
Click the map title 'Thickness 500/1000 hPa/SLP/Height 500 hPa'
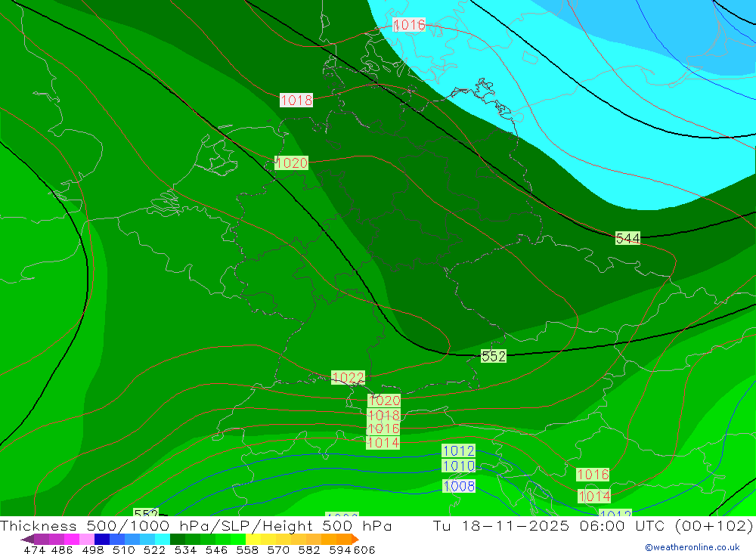[196, 525]
